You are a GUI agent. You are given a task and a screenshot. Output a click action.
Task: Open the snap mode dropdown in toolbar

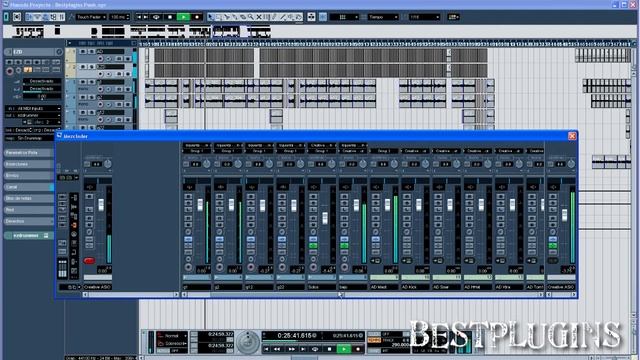tap(344, 17)
